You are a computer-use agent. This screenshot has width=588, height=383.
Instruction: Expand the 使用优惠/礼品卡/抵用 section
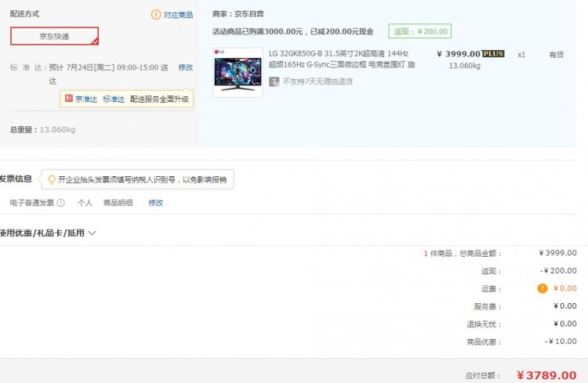(x=93, y=233)
